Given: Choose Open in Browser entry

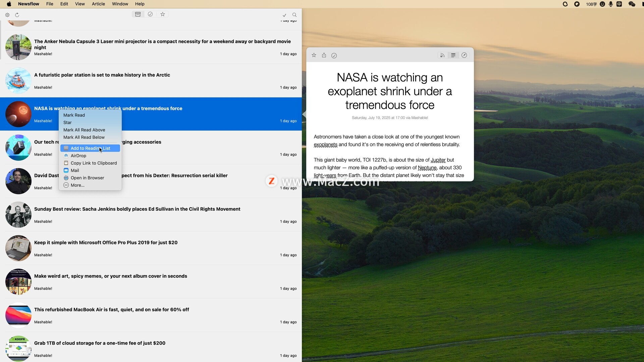Looking at the screenshot, I should click(90, 178).
